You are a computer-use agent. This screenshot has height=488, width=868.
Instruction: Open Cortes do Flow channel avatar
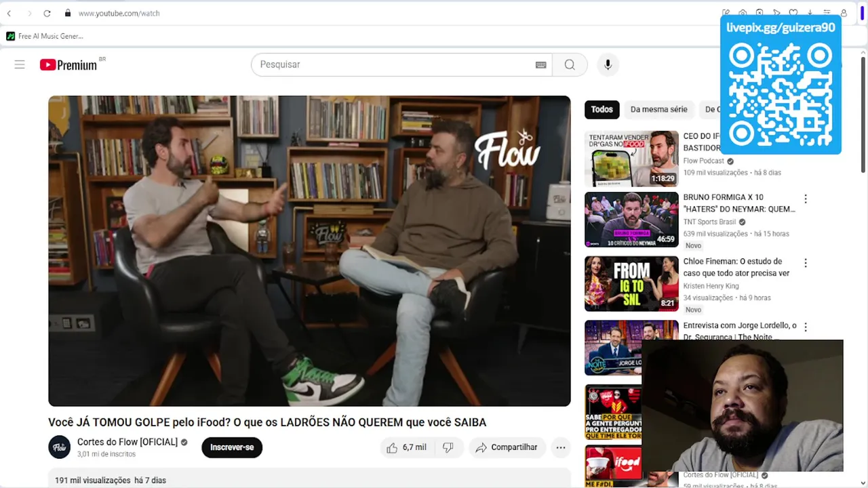59,447
